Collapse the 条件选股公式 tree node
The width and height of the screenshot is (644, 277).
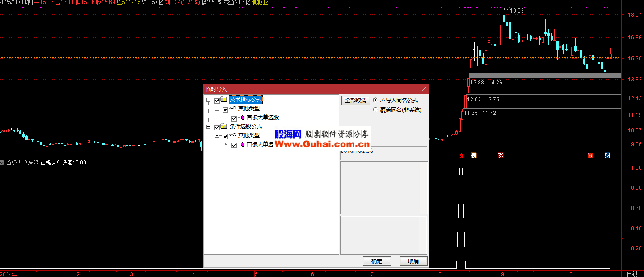click(209, 127)
